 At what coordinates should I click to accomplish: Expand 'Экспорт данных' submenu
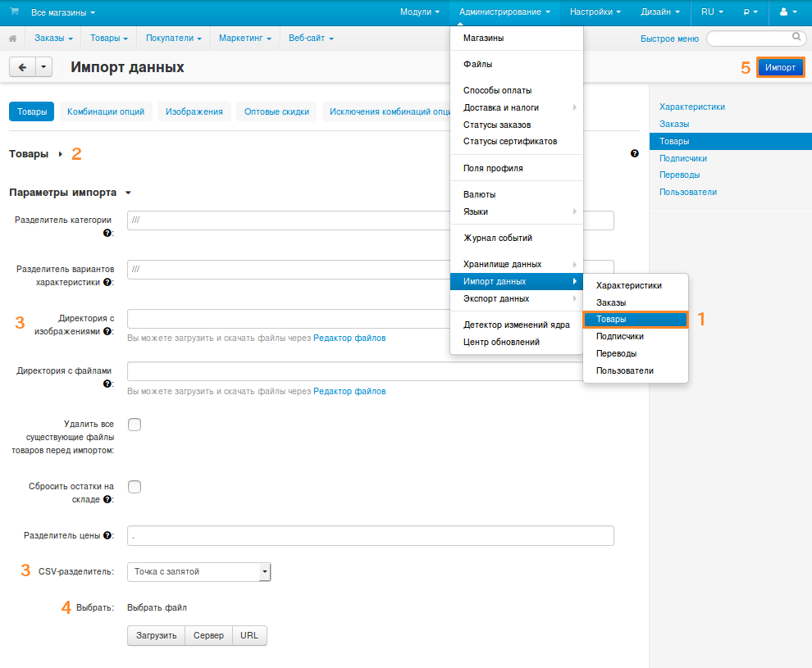pyautogui.click(x=516, y=298)
